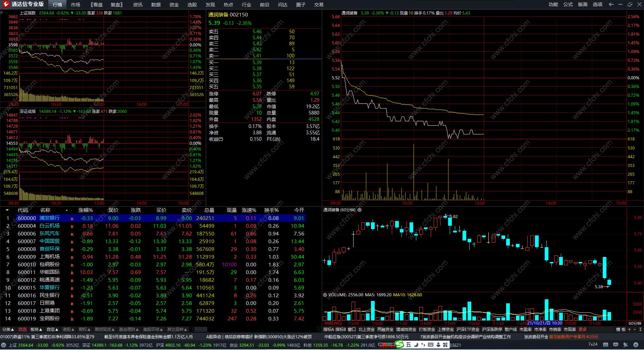Click the 60分钟 period selector
Viewport: 644px width, 350px height.
click(x=635, y=323)
